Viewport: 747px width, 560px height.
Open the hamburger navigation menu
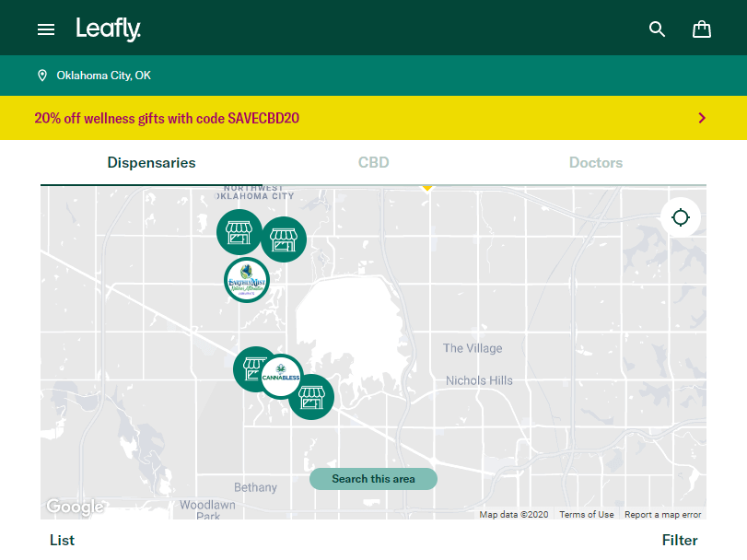(46, 29)
